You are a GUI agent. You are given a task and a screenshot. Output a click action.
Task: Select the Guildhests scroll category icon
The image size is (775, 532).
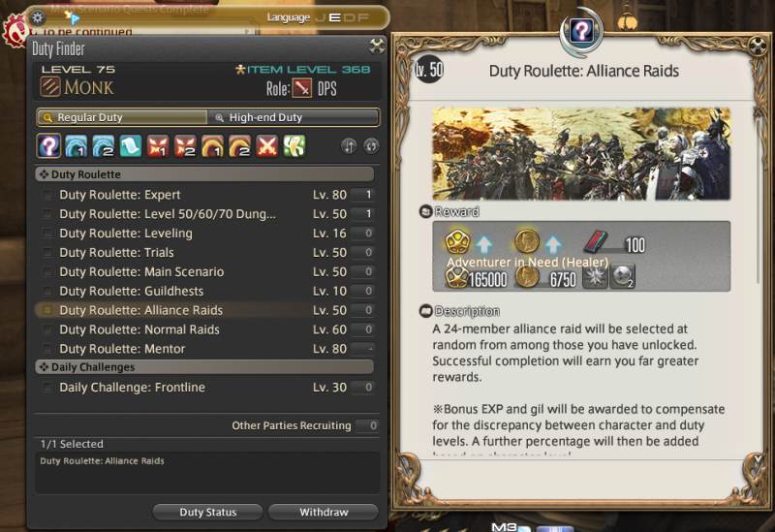click(131, 146)
